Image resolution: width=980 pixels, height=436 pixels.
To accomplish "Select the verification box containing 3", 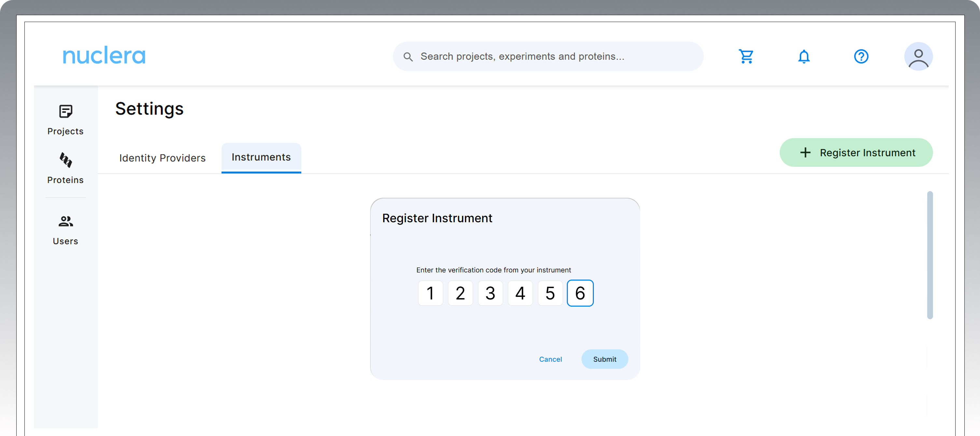I will [490, 293].
